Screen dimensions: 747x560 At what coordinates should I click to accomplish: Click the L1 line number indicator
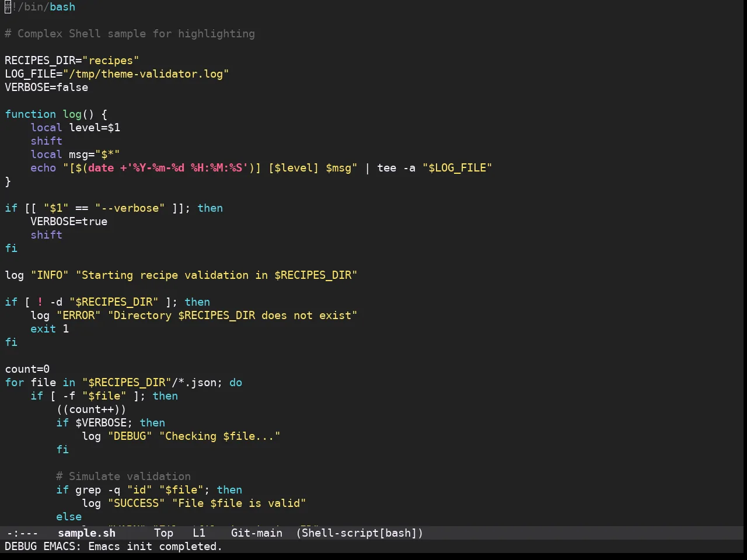(199, 533)
